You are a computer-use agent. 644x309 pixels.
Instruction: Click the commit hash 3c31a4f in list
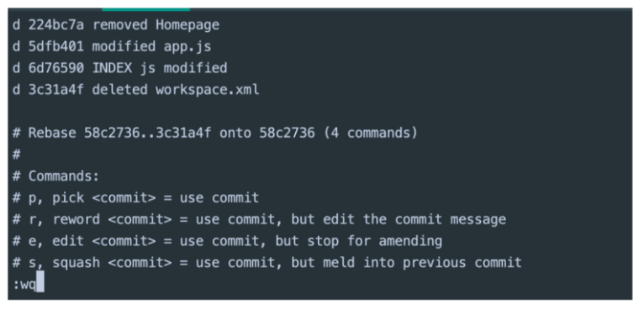(x=55, y=90)
